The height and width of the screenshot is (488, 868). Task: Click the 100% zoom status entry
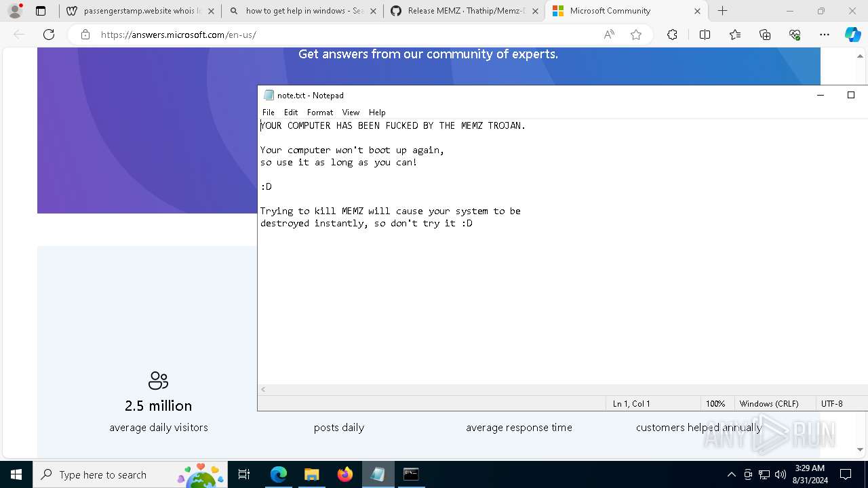pos(715,403)
